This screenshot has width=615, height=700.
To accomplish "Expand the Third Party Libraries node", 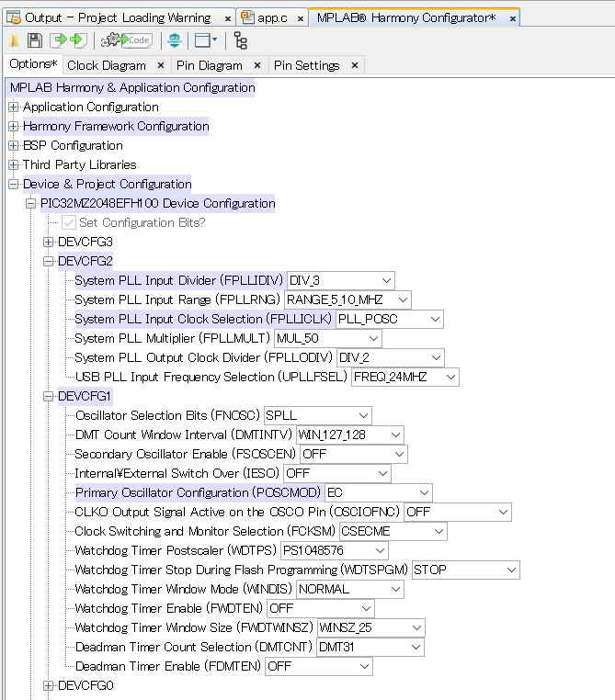I will tap(14, 164).
